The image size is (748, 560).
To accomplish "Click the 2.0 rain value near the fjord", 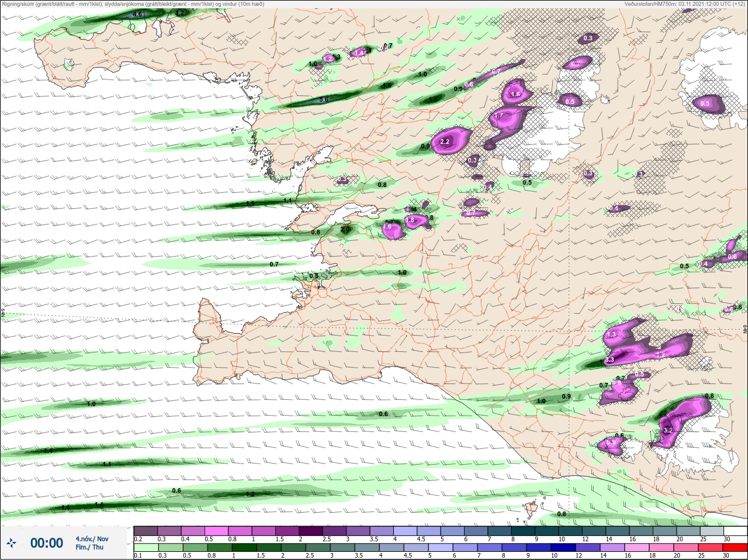I will coord(345,230).
